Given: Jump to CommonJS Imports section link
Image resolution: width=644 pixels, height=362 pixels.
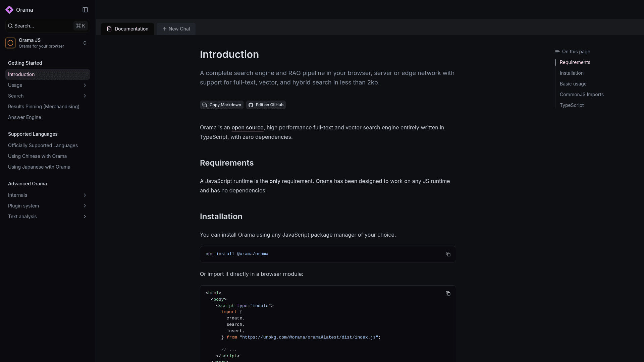Looking at the screenshot, I should 582,95.
